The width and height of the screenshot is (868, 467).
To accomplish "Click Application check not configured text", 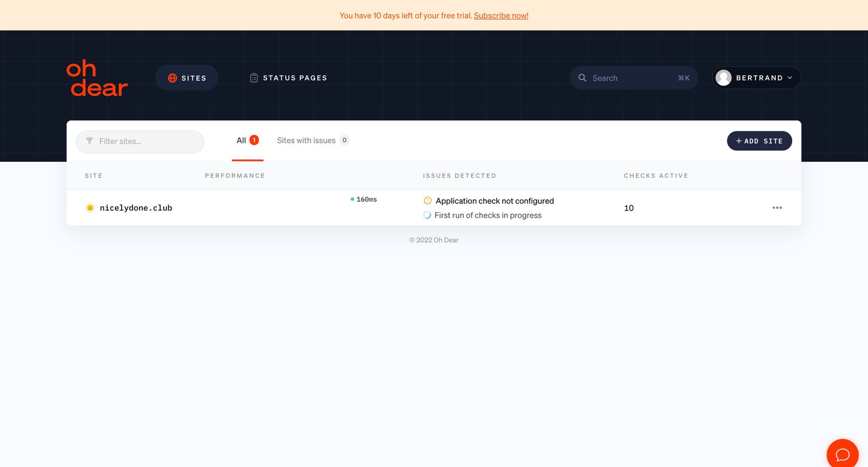I will click(x=495, y=201).
